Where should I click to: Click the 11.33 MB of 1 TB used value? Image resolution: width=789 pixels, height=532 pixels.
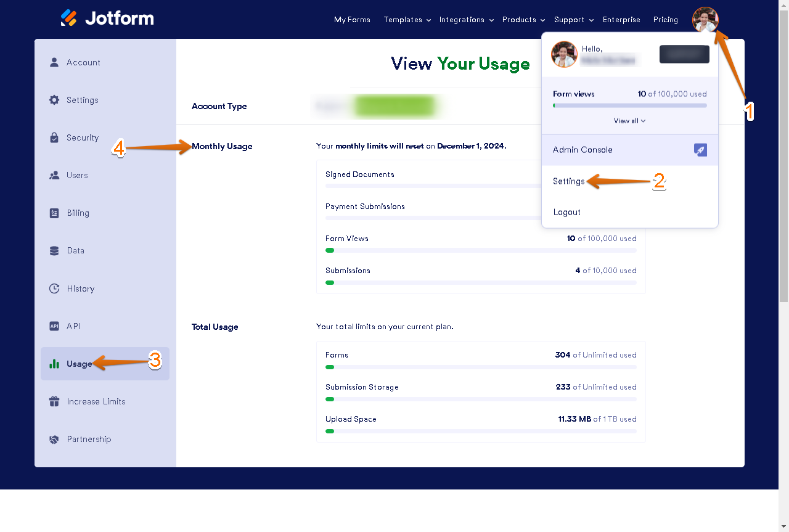pyautogui.click(x=597, y=419)
